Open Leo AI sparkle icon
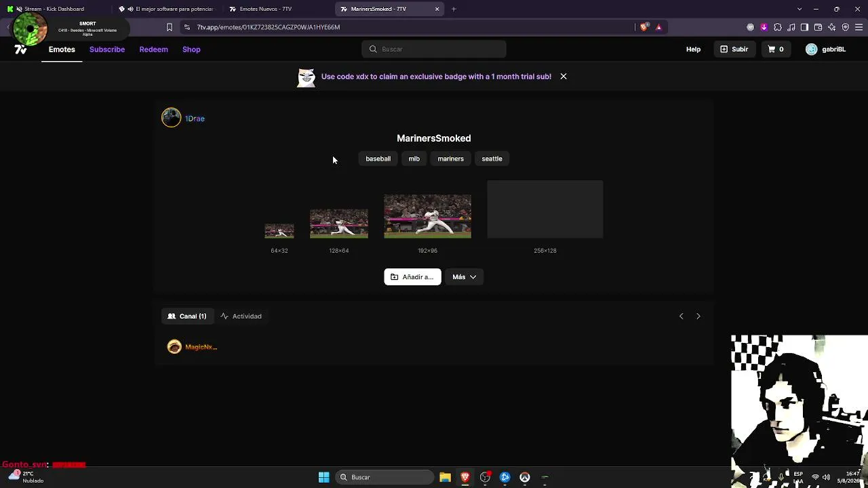Image resolution: width=868 pixels, height=488 pixels. coord(832,27)
